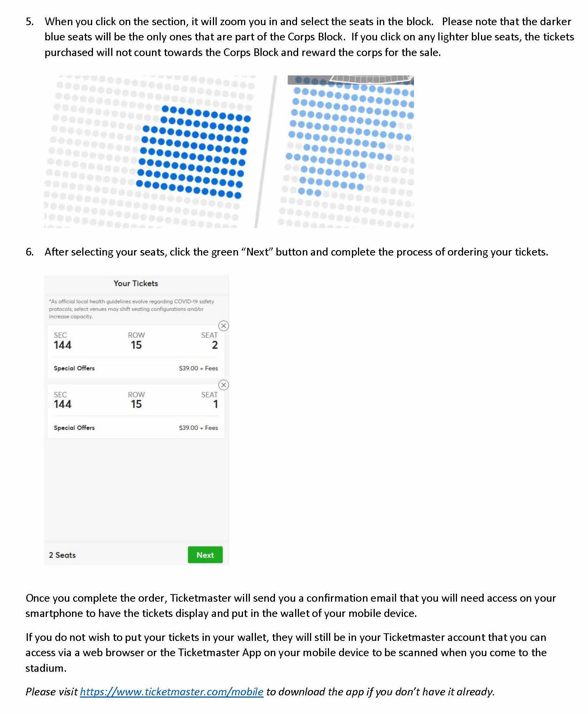Open the ticketmaster.com/mobile link
Viewport: 588px width, 714px height.
171,692
